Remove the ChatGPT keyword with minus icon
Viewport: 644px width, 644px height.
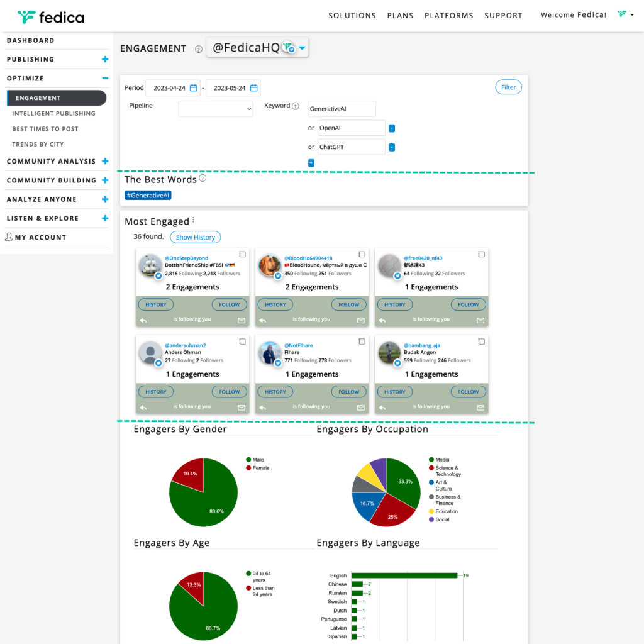392,147
